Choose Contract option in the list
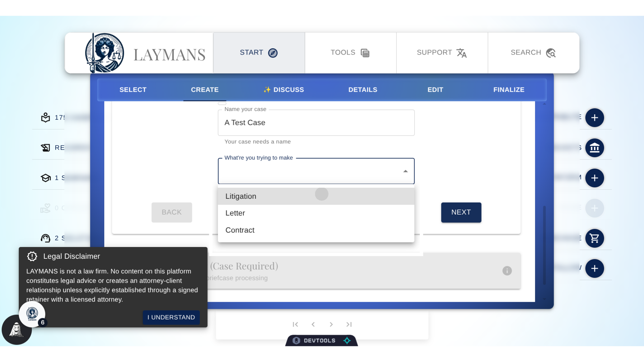Screen dimensions: 644x362 tap(240, 230)
